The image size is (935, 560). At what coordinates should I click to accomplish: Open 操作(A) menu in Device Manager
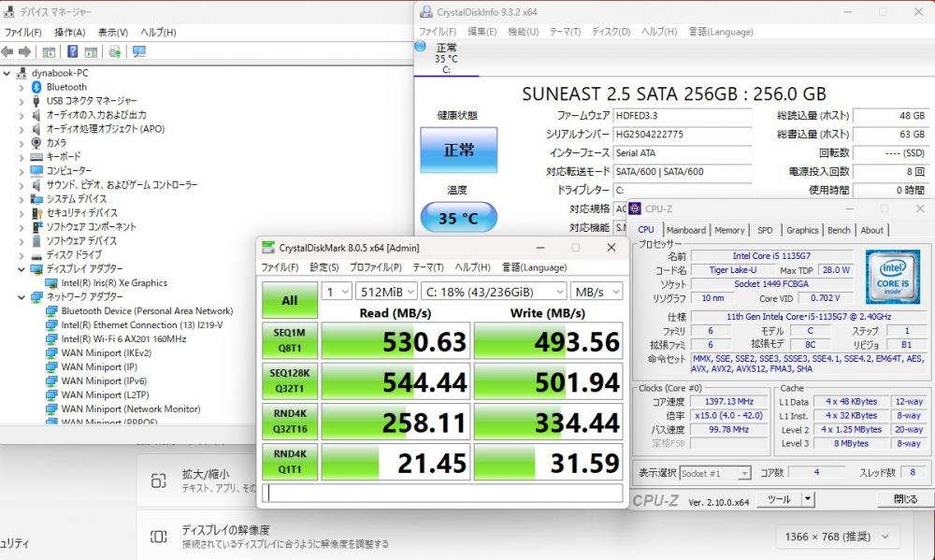[70, 32]
